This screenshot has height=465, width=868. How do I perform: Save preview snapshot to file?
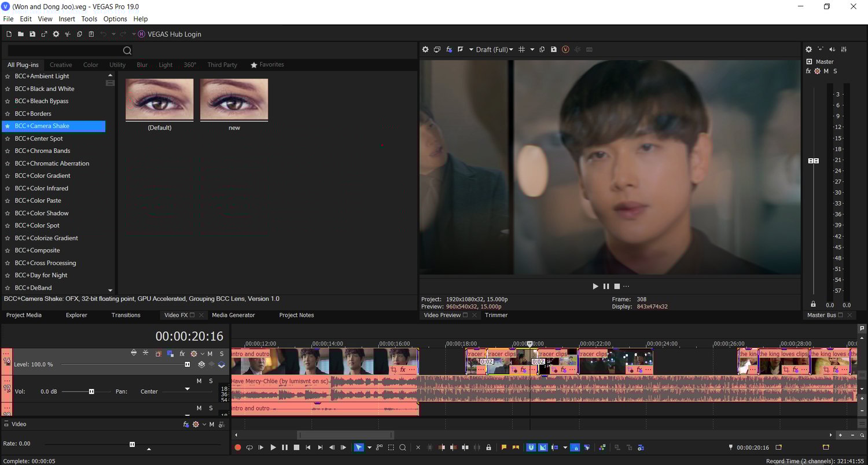(554, 50)
